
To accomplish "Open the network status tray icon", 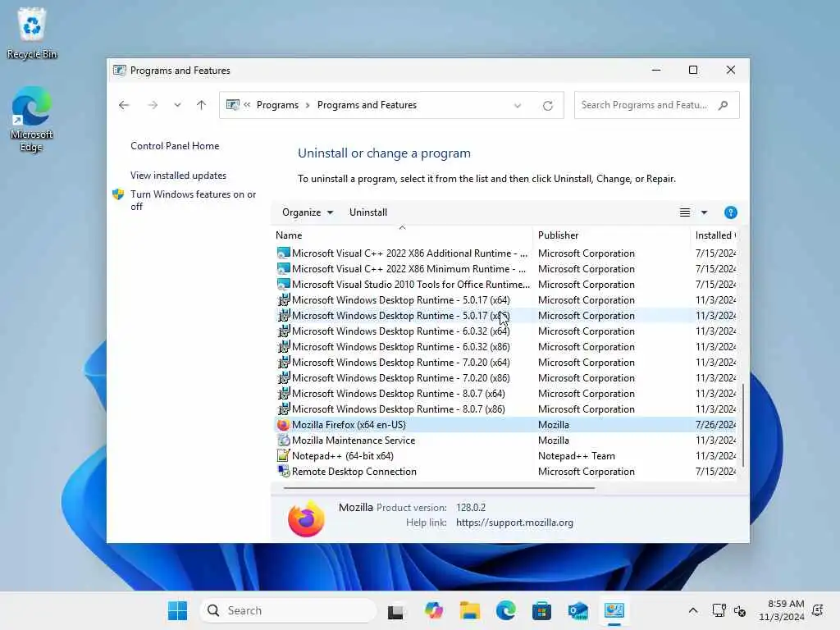I will 719,610.
